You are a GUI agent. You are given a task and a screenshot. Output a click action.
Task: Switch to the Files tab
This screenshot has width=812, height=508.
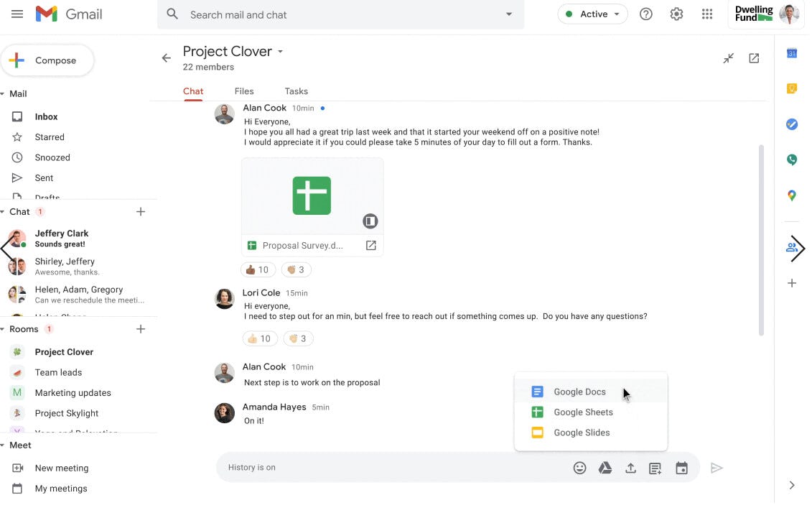coord(244,91)
